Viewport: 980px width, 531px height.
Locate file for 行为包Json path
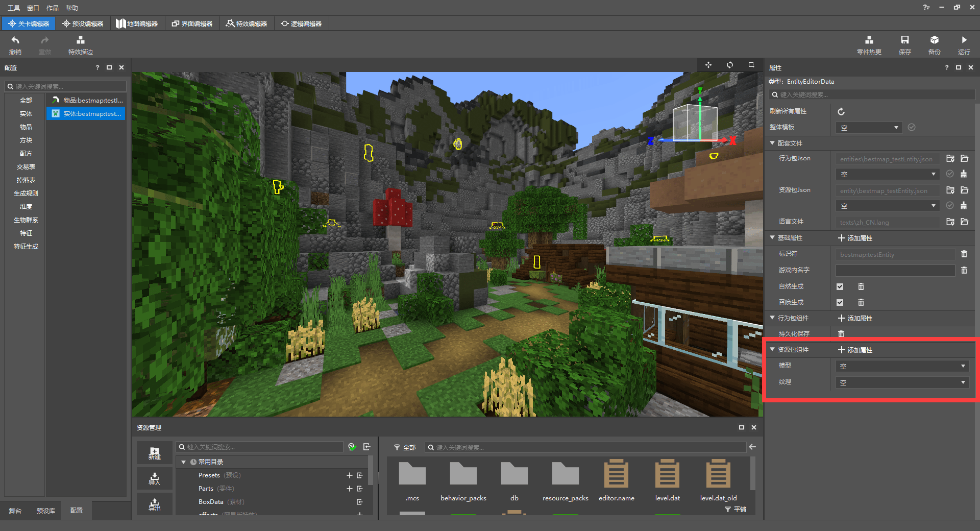[950, 159]
